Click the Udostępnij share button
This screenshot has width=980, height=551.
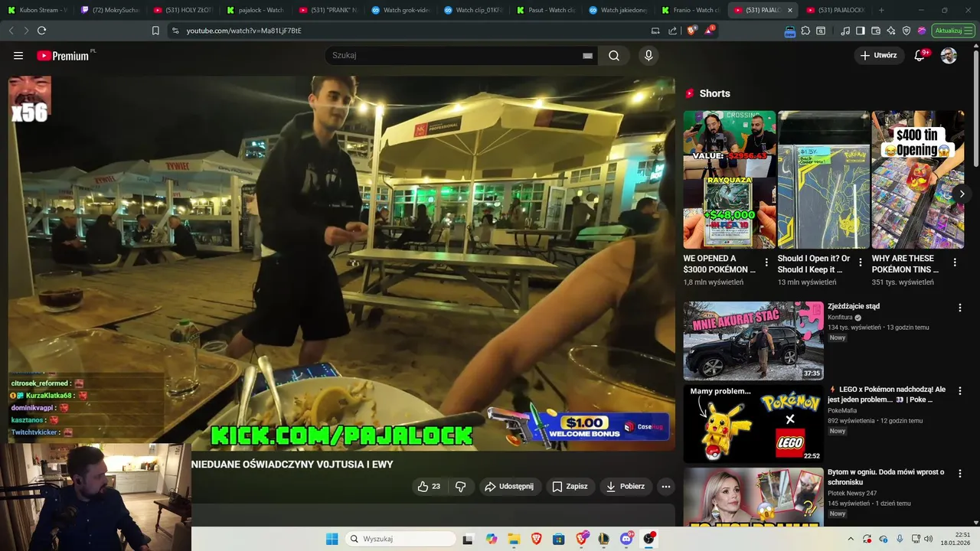[511, 486]
